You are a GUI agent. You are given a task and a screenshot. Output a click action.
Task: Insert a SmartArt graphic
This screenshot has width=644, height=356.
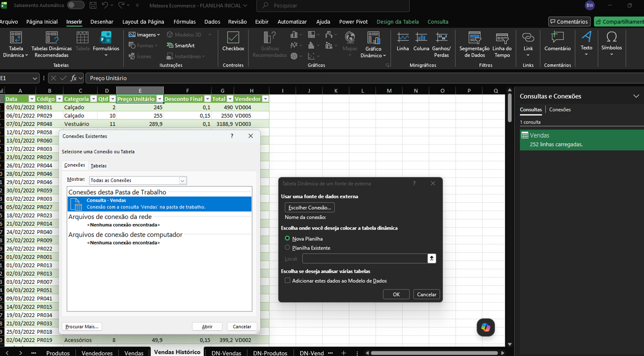pos(181,46)
